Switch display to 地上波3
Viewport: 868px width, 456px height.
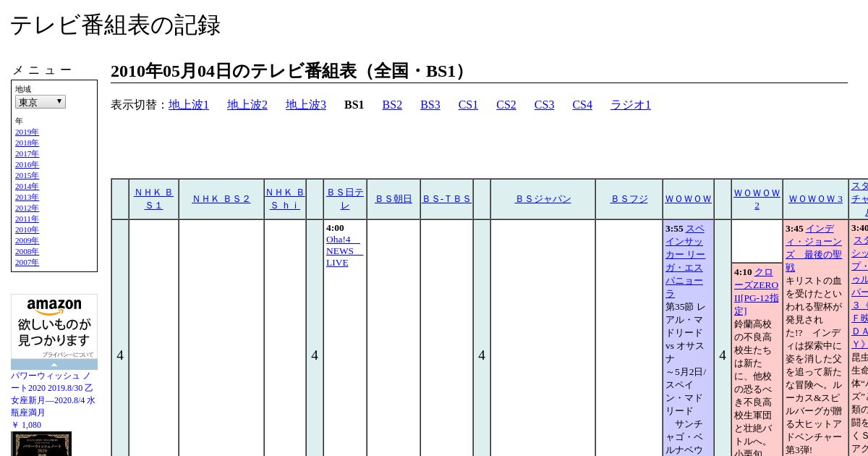coord(306,105)
